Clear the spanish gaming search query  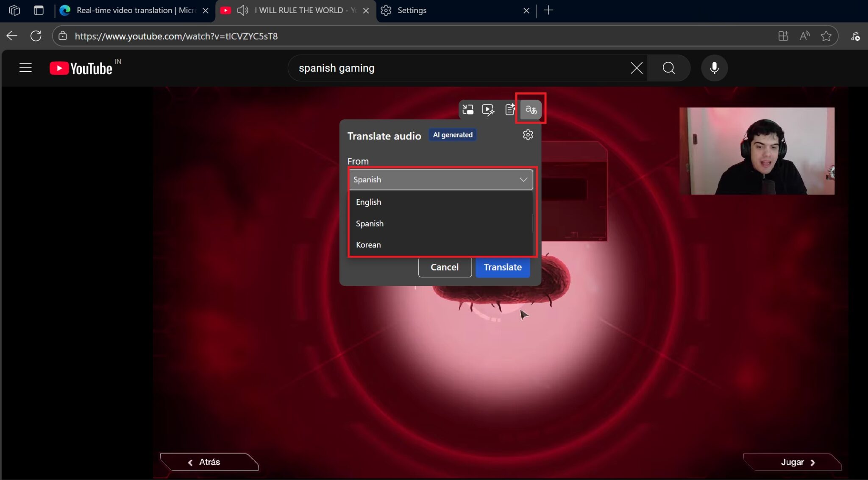pyautogui.click(x=636, y=68)
